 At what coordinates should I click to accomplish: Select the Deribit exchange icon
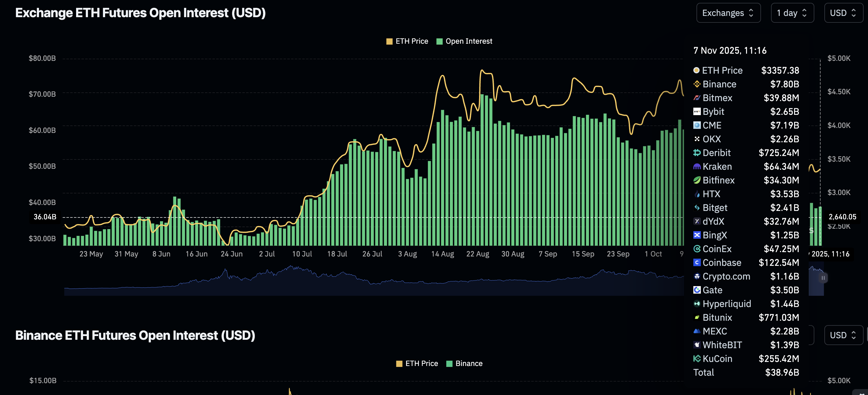pos(697,152)
